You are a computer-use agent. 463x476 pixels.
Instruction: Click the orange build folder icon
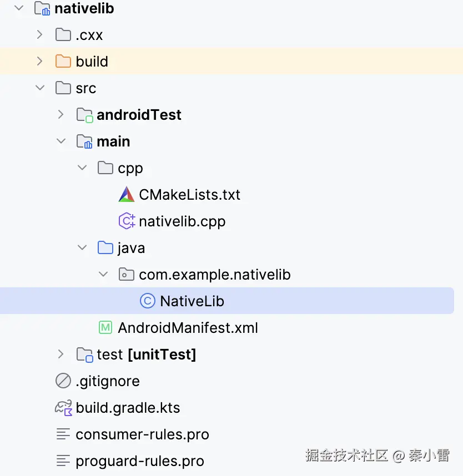coord(63,62)
